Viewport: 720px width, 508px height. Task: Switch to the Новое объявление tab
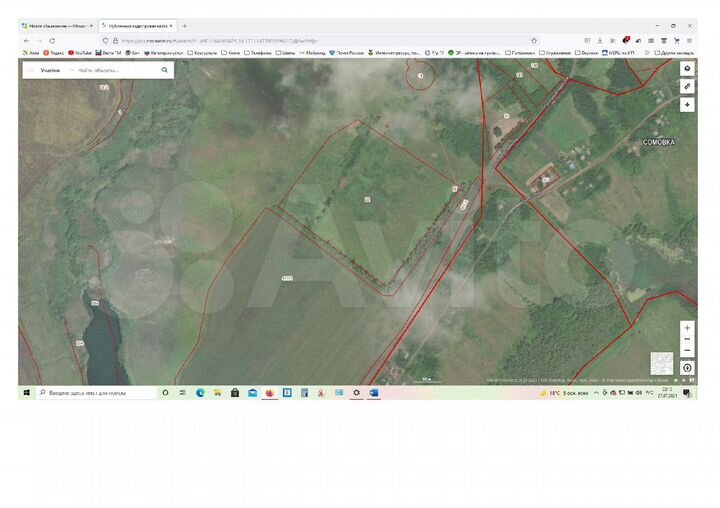[x=55, y=26]
